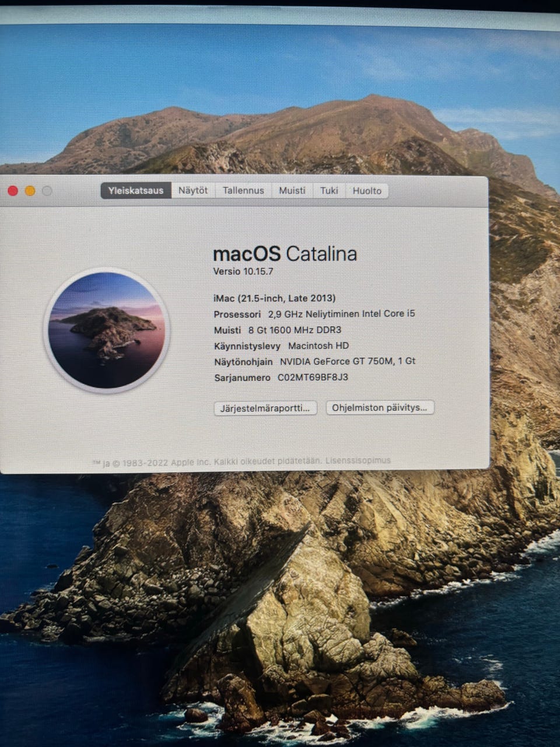Select the Muisti tab
Screen dimensions: 560x747
tap(292, 190)
